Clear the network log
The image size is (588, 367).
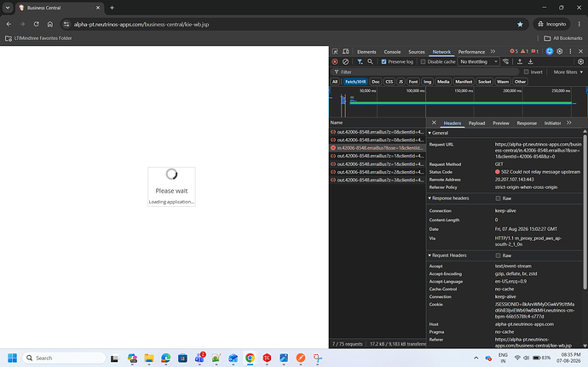point(345,61)
